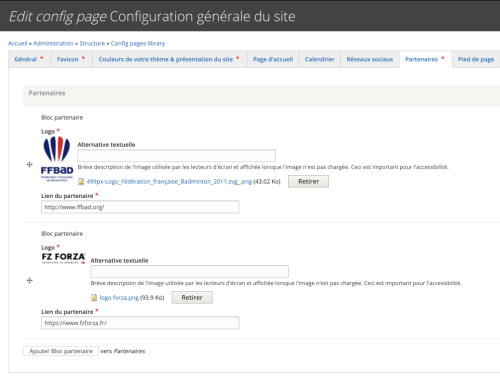Open Config pages library breadcrumb
The image size is (500, 376).
(138, 43)
